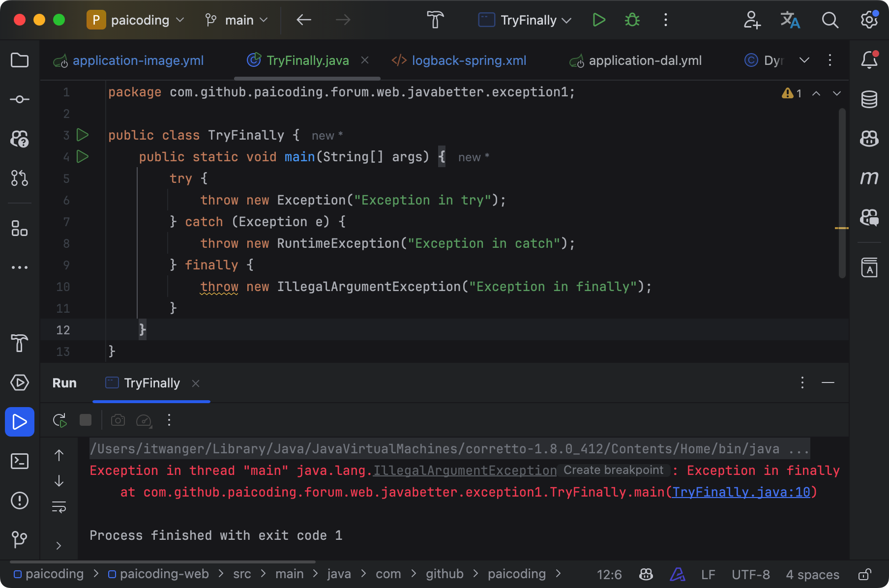Toggle the read-only lock in status bar
The image size is (889, 588).
[864, 574]
